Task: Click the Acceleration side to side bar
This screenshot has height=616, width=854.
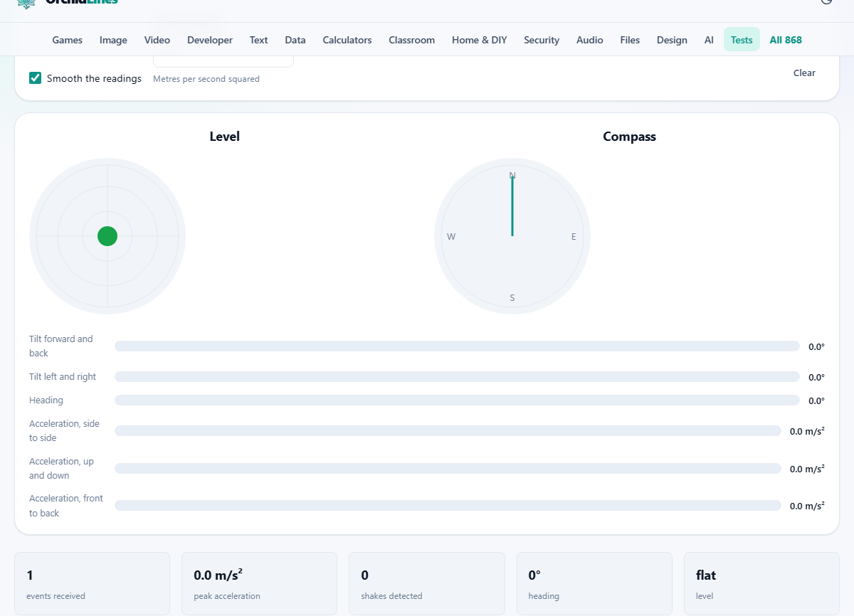Action: point(448,431)
